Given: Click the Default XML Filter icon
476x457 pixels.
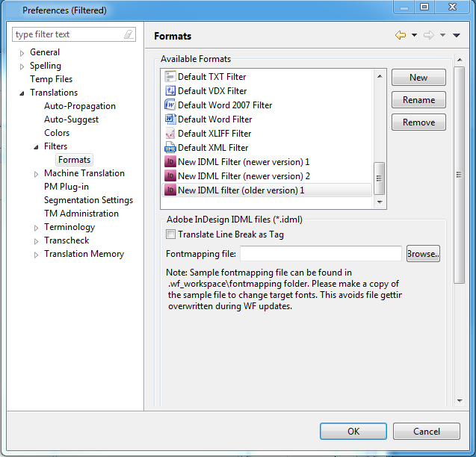Looking at the screenshot, I should (170, 147).
